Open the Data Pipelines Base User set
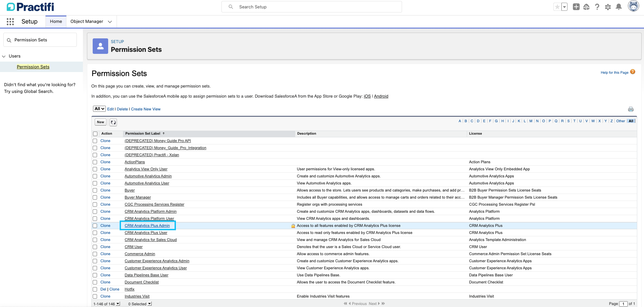This screenshot has height=307, width=644. 147,275
